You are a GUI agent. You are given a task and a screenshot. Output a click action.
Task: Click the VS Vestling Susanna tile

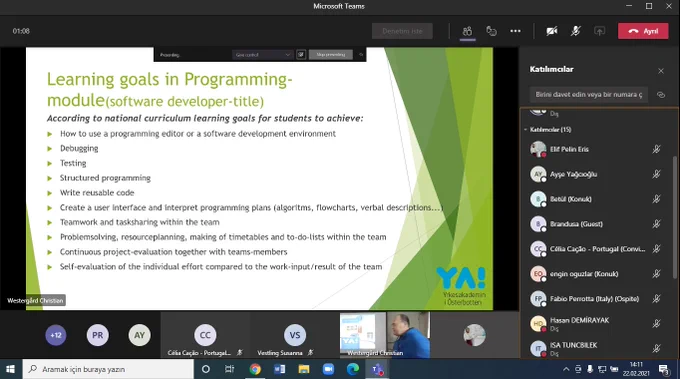tap(294, 335)
